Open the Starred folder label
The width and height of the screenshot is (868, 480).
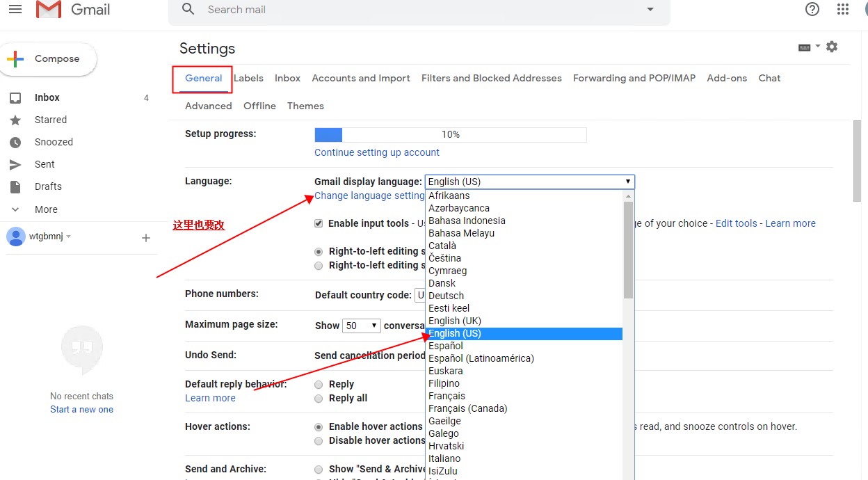[51, 120]
